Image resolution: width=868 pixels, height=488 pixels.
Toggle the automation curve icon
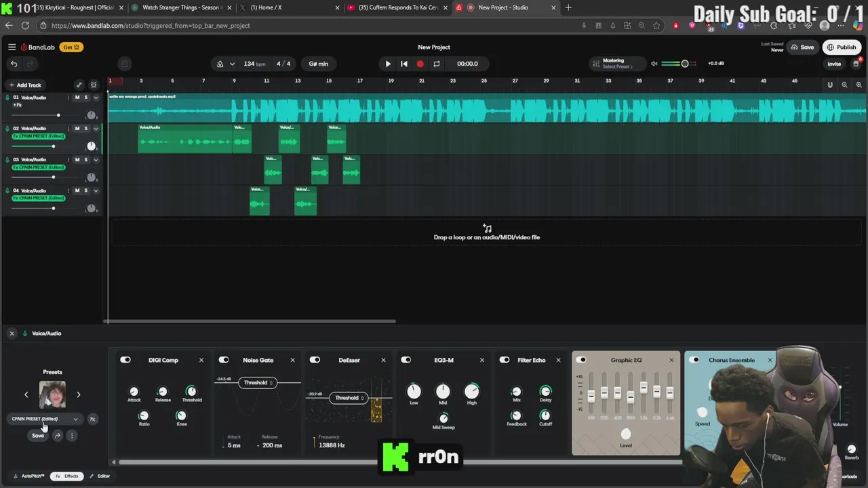79,85
